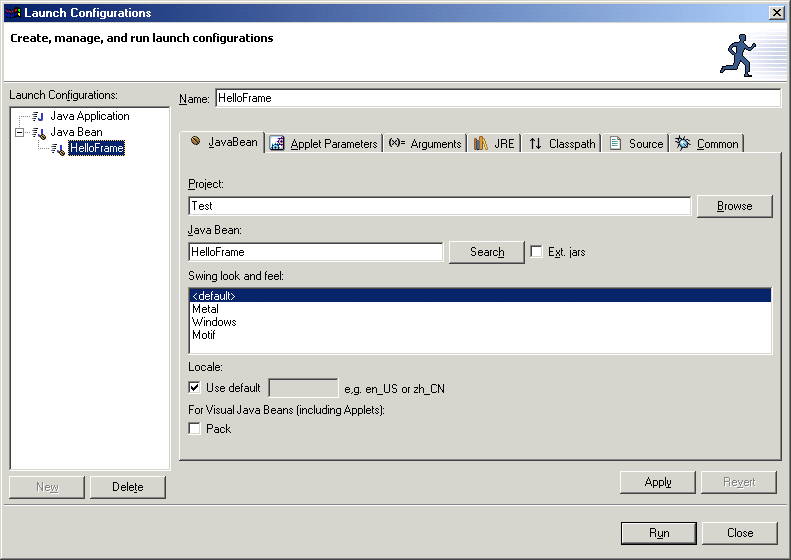The width and height of the screenshot is (791, 560).
Task: Select Windows look and feel
Action: 480,322
